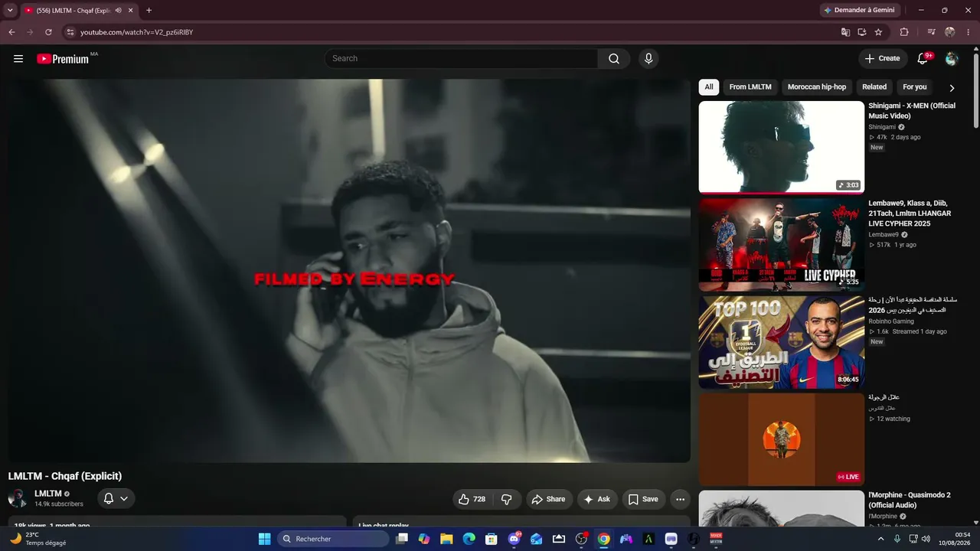Share the video
The width and height of the screenshot is (980, 551).
(x=548, y=499)
